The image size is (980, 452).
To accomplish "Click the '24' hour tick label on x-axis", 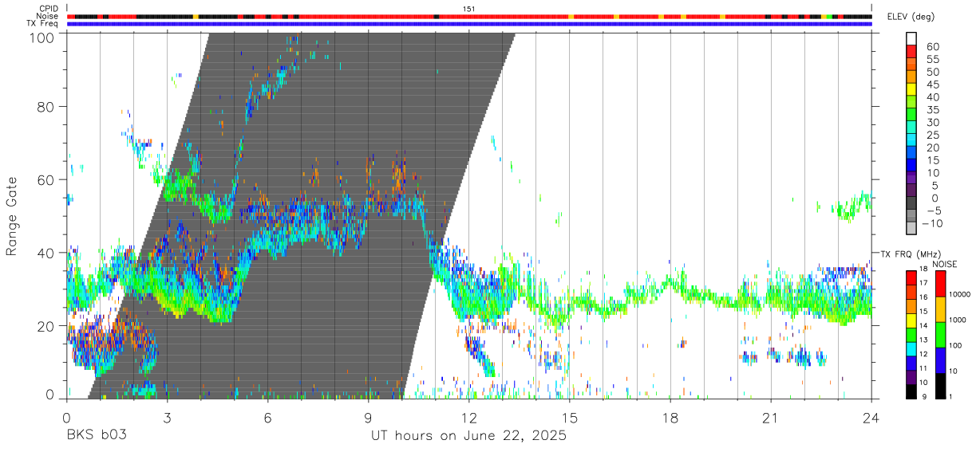I will coord(871,418).
